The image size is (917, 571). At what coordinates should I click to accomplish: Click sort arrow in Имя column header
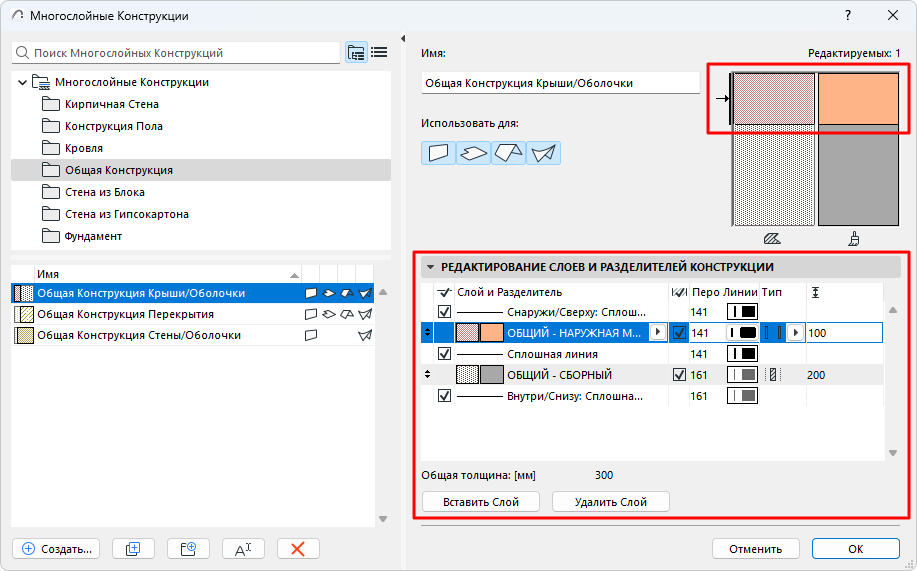click(295, 274)
